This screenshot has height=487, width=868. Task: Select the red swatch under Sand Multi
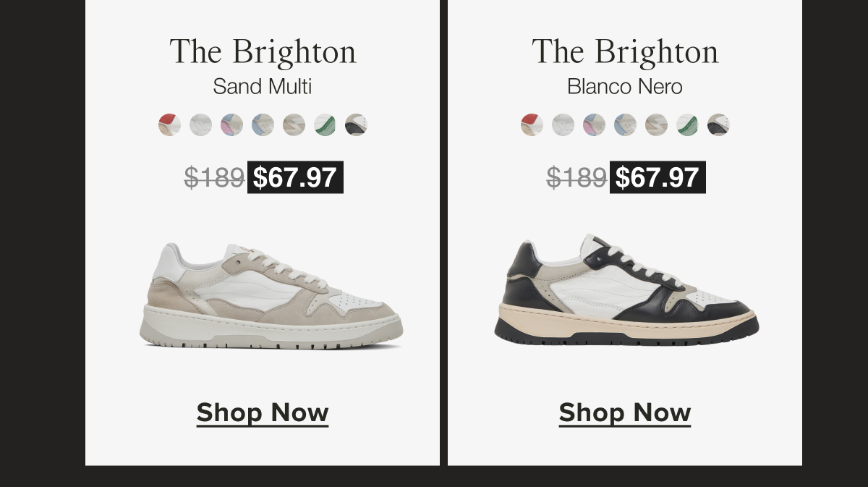click(169, 124)
